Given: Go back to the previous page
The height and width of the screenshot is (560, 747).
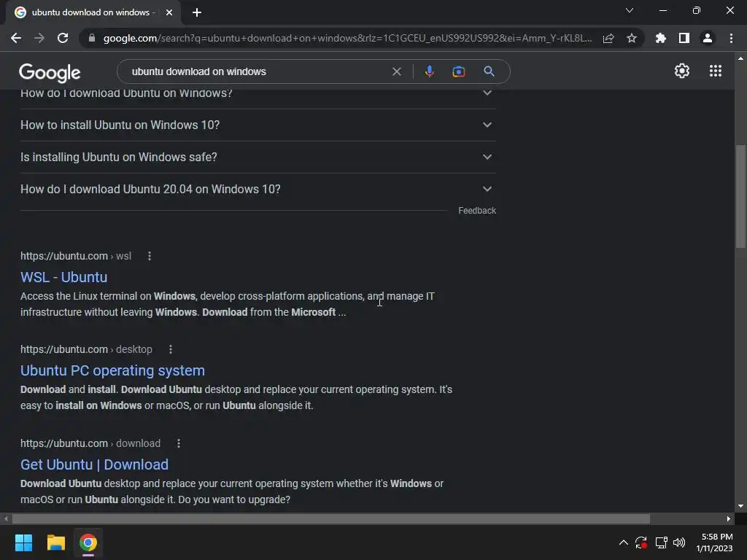Looking at the screenshot, I should (x=16, y=38).
